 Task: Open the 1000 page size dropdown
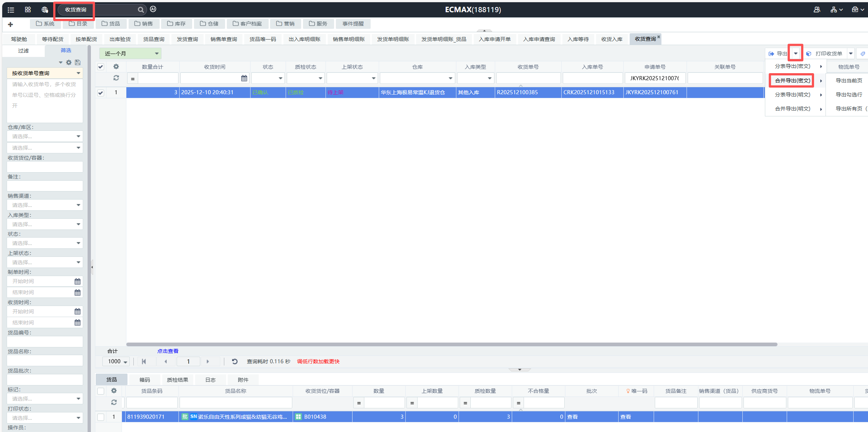[x=117, y=361]
